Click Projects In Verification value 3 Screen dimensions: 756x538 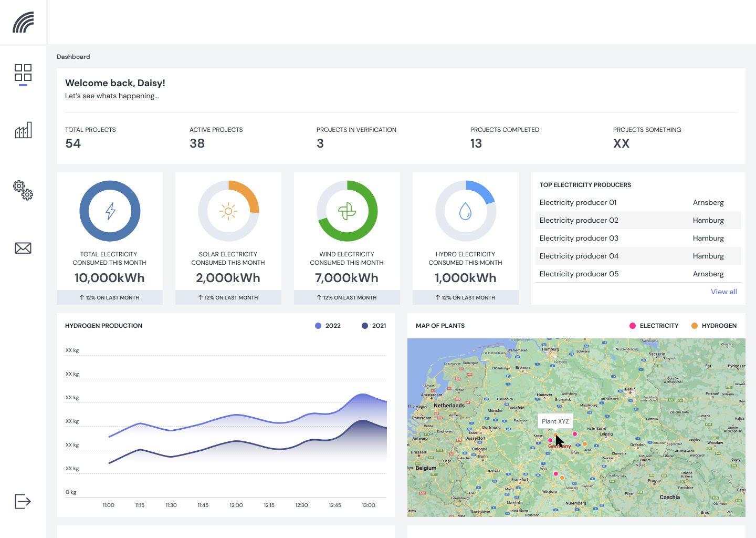pyautogui.click(x=320, y=143)
